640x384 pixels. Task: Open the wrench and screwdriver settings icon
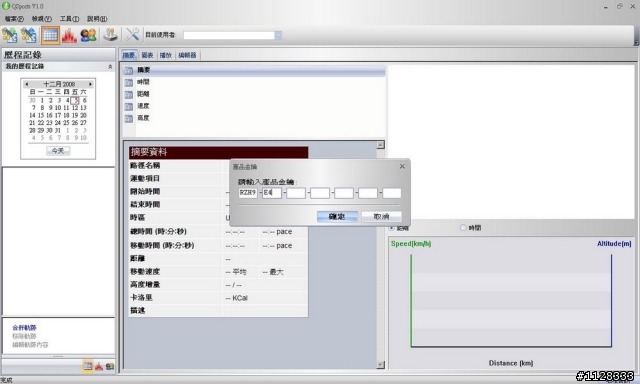pos(132,35)
